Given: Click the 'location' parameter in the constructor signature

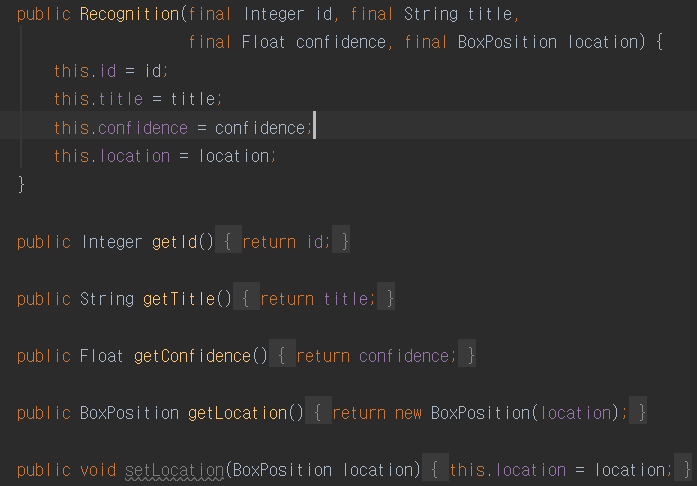Looking at the screenshot, I should (603, 42).
